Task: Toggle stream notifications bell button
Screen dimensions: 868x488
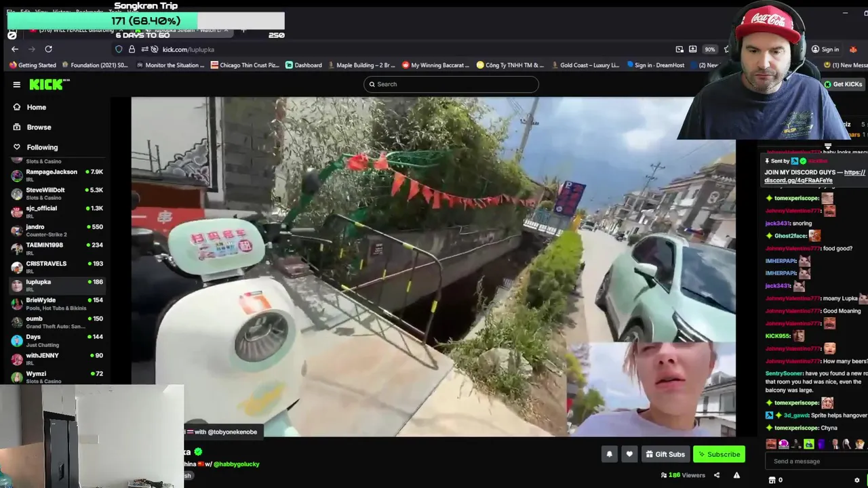Action: click(609, 454)
